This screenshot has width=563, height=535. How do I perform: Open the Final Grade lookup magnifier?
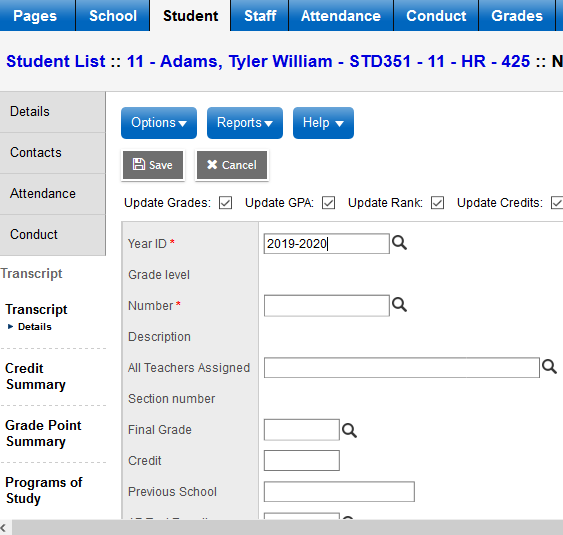[x=349, y=430]
